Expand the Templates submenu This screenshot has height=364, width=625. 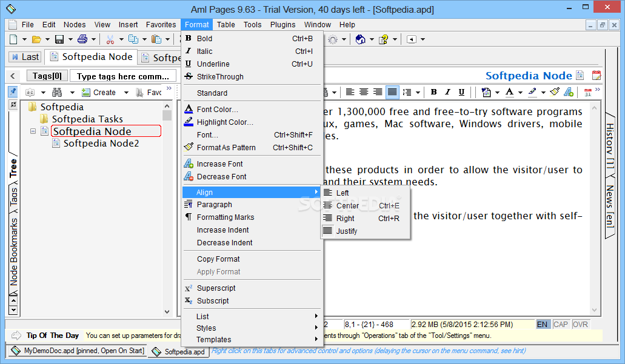click(x=252, y=339)
